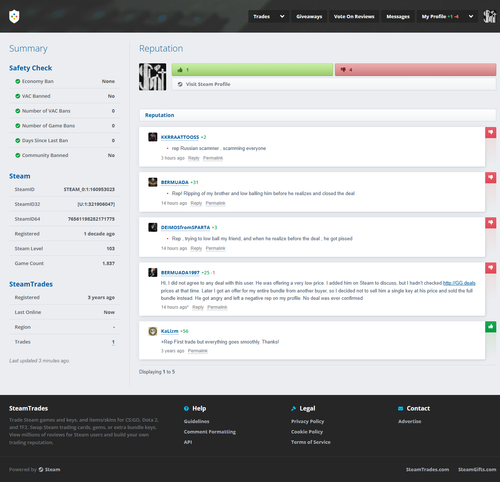Open Terms of Service
Viewport: 500px width, 482px height.
[x=311, y=442]
